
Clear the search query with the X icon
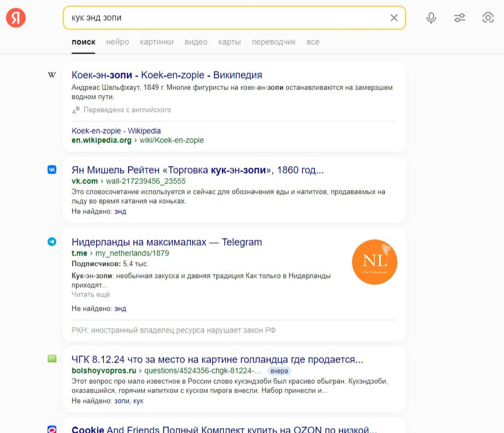click(394, 17)
